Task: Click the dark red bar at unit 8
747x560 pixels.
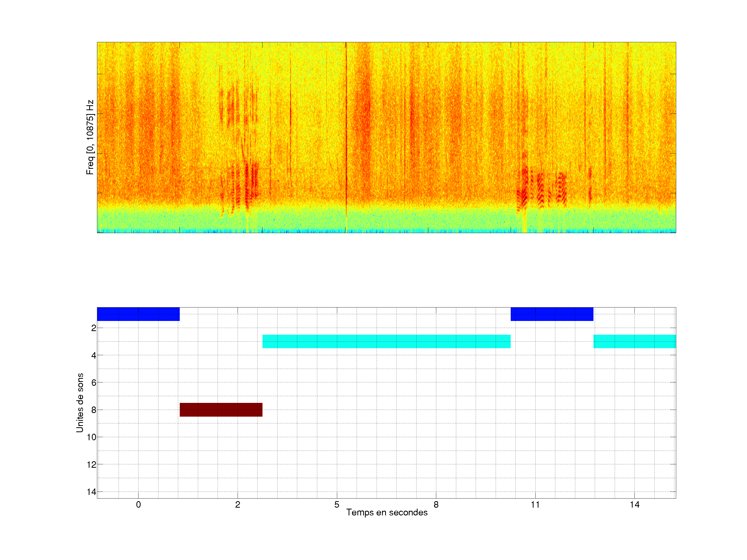Action: pyautogui.click(x=221, y=409)
